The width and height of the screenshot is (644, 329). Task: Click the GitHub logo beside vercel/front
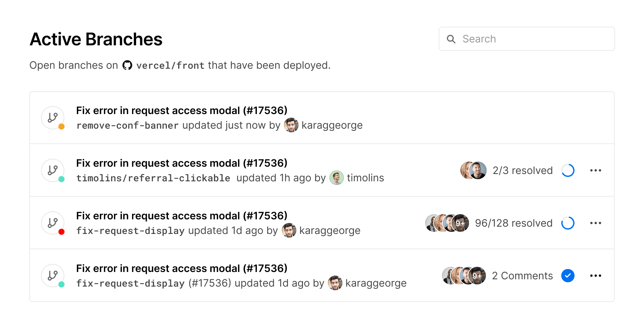[x=127, y=65]
